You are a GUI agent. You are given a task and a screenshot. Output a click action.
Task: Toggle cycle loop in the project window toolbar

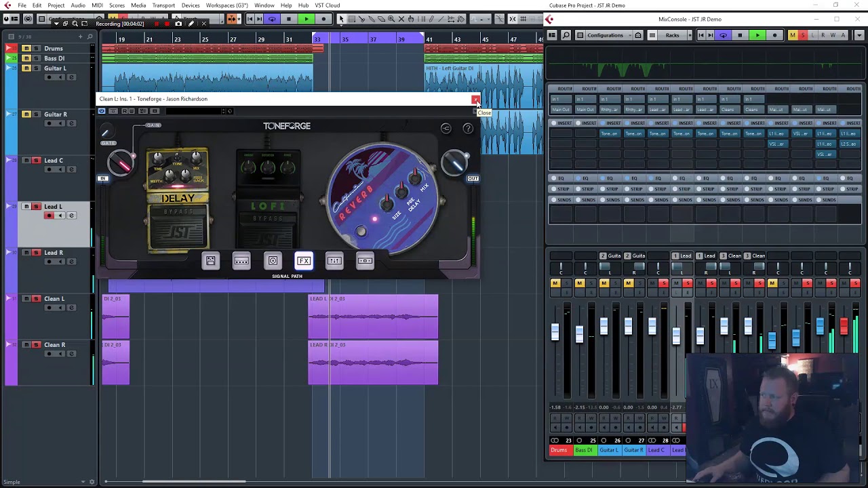[272, 19]
